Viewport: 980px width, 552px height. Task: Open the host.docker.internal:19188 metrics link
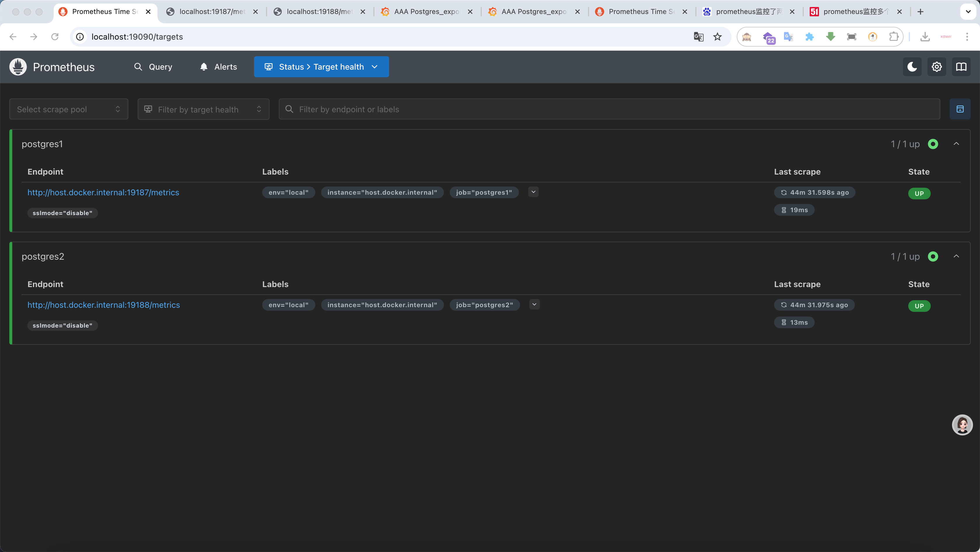[104, 305]
